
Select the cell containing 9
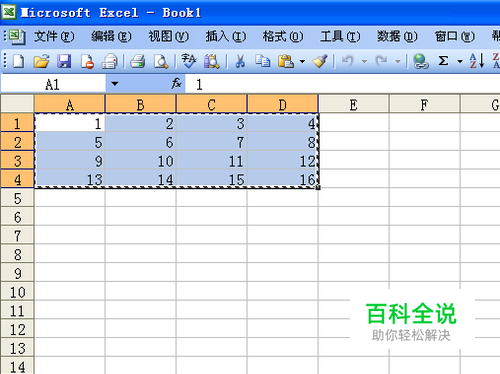click(x=69, y=161)
